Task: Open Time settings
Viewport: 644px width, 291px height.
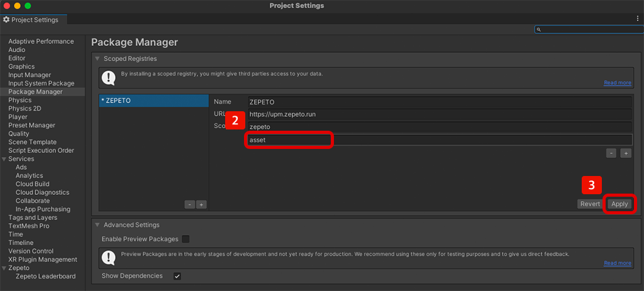Action: pos(16,234)
